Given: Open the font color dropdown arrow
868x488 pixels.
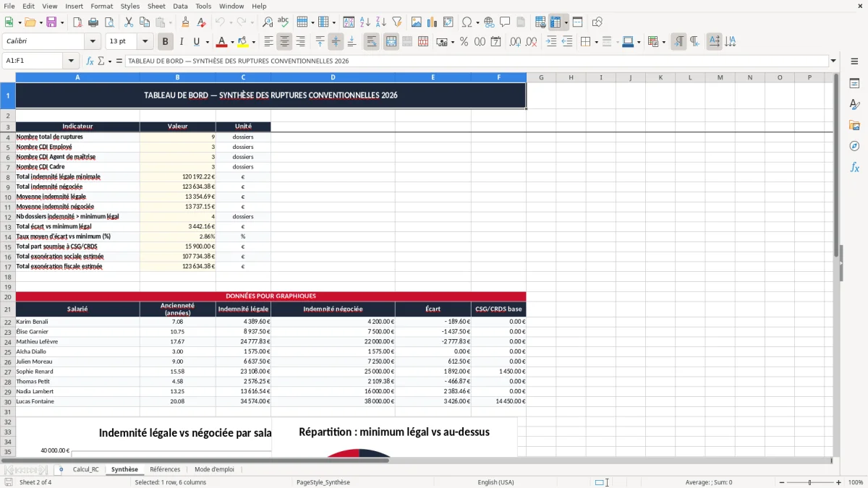Looking at the screenshot, I should point(232,42).
